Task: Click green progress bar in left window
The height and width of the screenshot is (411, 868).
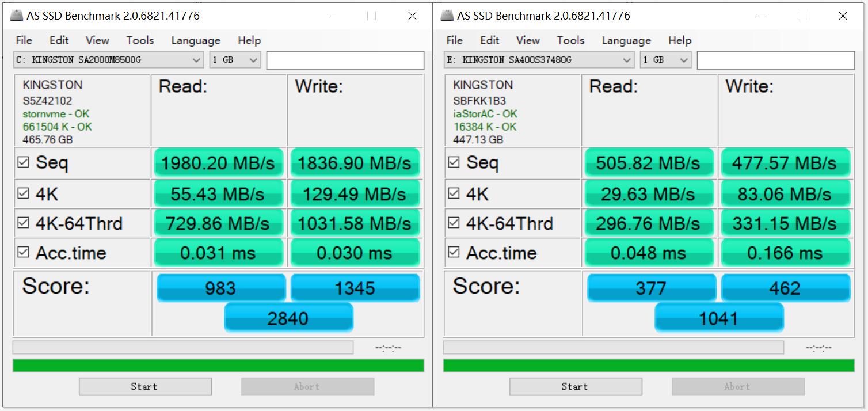Action: click(x=218, y=366)
